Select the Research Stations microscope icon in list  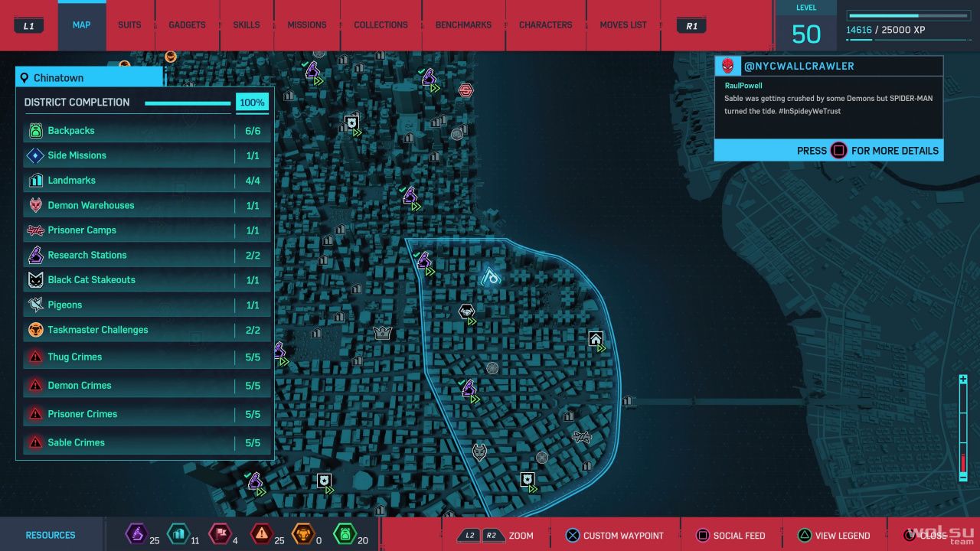point(35,255)
